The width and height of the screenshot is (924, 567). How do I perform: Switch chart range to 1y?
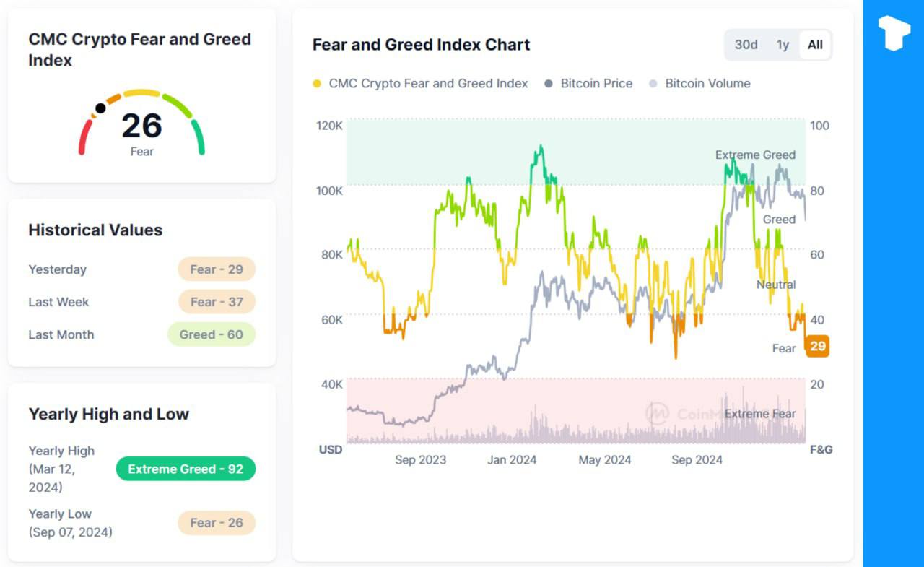pos(783,45)
